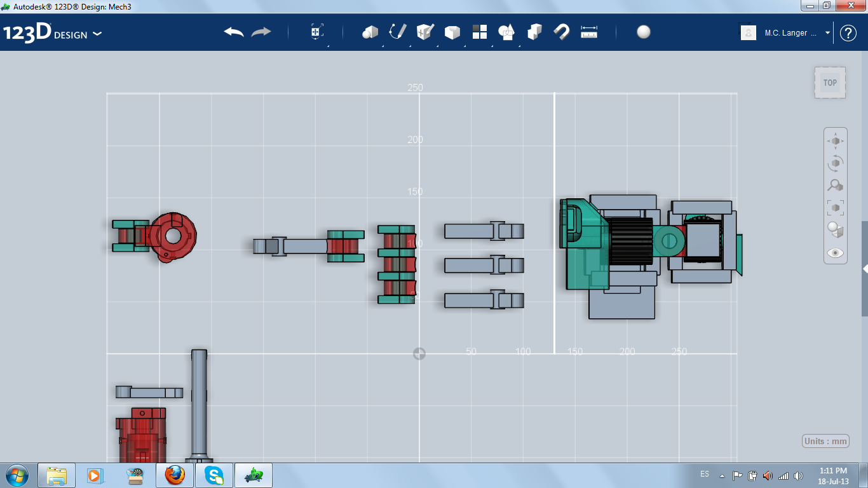Open Windows Explorer from the taskbar
Screen dimensions: 868x488
[57, 475]
